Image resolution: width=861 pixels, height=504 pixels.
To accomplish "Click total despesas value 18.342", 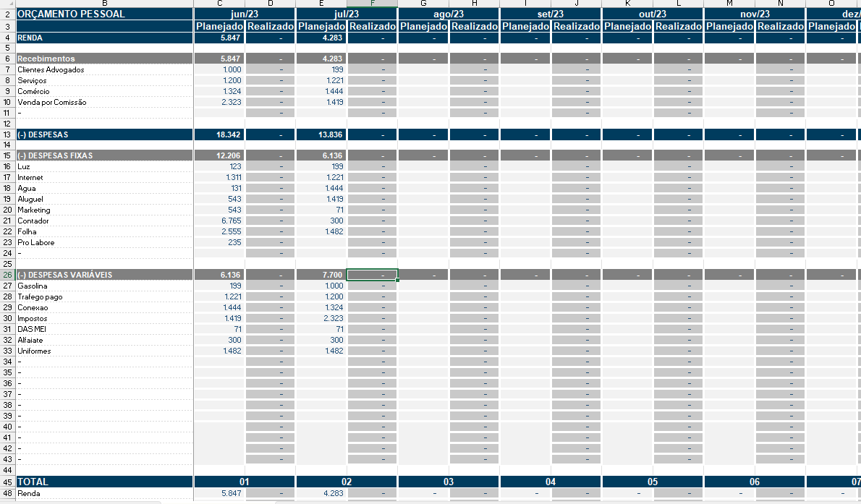I will point(219,134).
